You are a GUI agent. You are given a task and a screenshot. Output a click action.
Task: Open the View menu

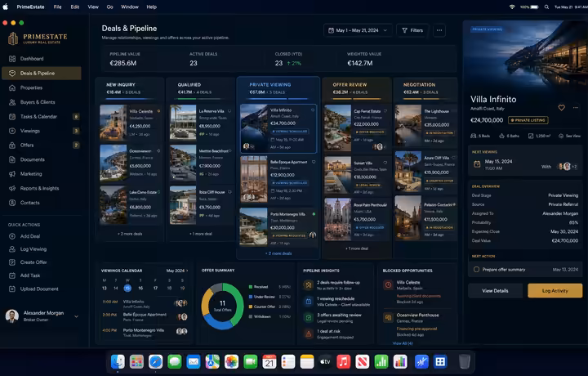93,7
